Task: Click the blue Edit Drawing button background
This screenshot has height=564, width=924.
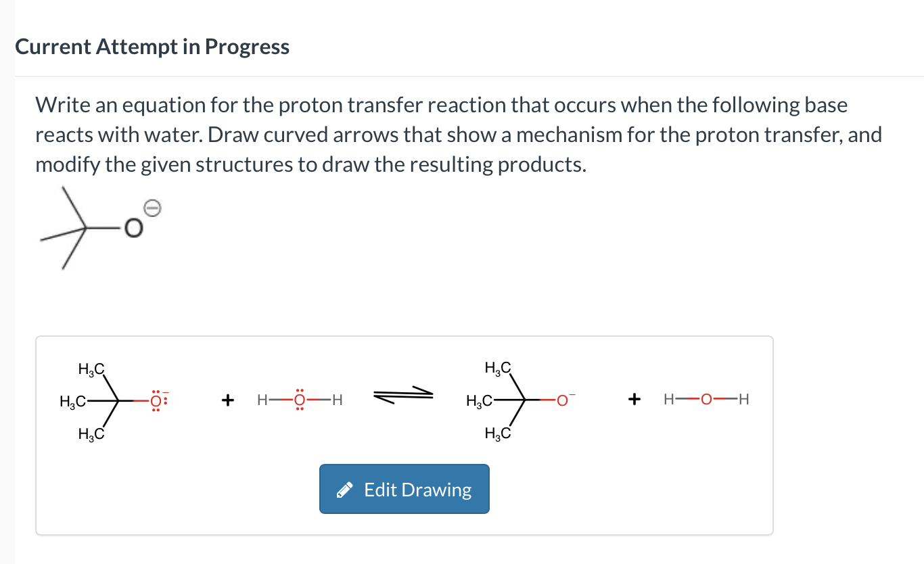Action: pos(405,489)
